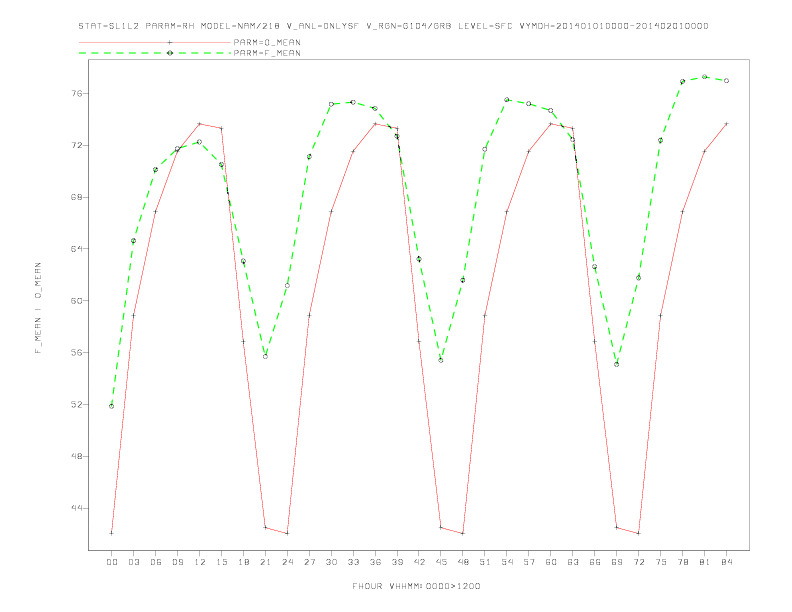Click x-axis forecast hour label 00
Viewport: 792px width, 612px height.
point(112,562)
